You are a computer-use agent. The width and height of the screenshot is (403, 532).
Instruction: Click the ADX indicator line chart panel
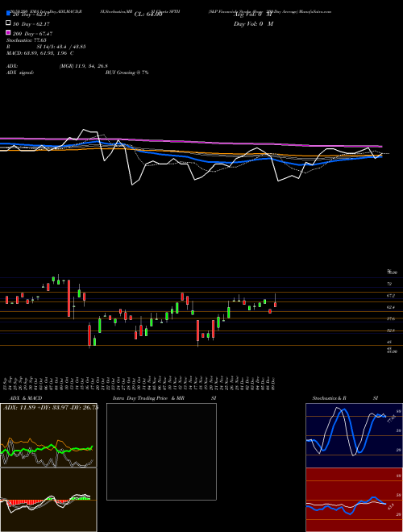click(x=48, y=435)
